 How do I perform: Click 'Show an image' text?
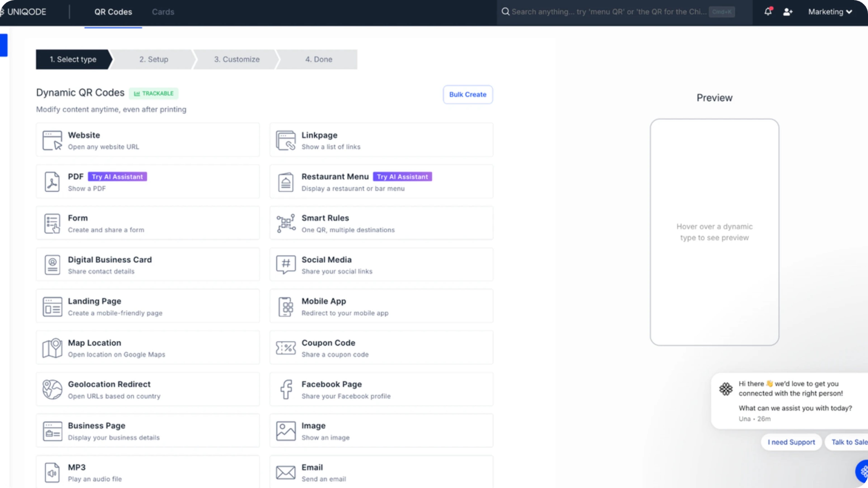325,438
